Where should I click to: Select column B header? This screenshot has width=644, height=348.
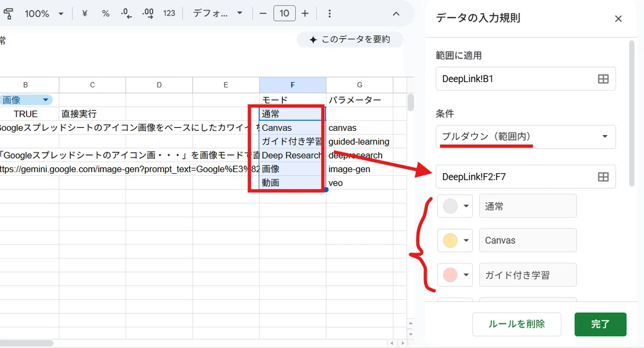26,85
